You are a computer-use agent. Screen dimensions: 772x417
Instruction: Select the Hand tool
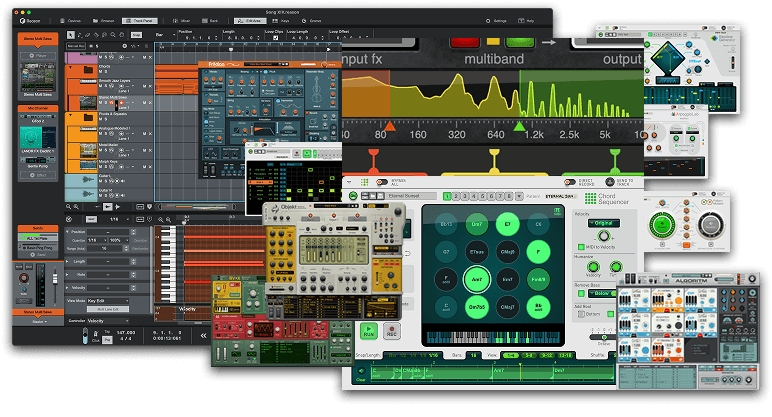pos(121,35)
